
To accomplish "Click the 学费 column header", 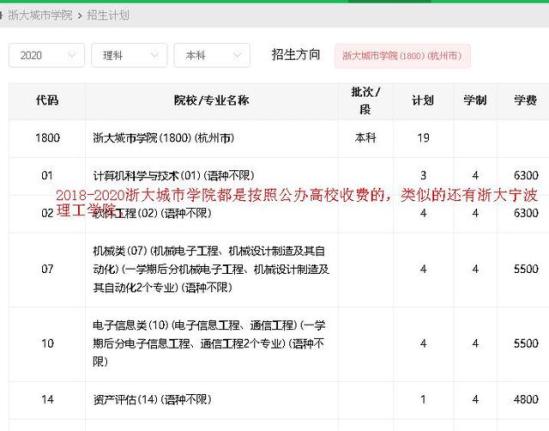I will tap(525, 101).
